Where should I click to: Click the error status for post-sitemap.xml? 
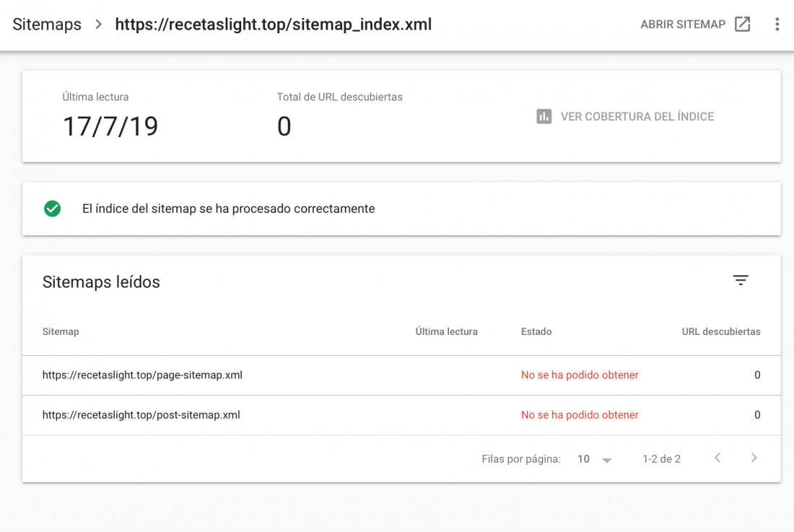580,415
